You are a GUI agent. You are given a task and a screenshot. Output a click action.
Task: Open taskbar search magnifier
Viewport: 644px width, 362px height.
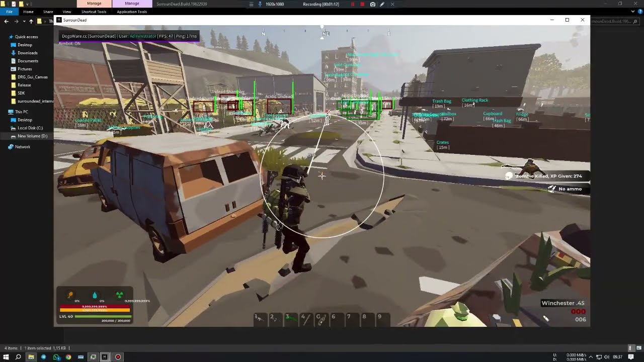[x=18, y=357]
